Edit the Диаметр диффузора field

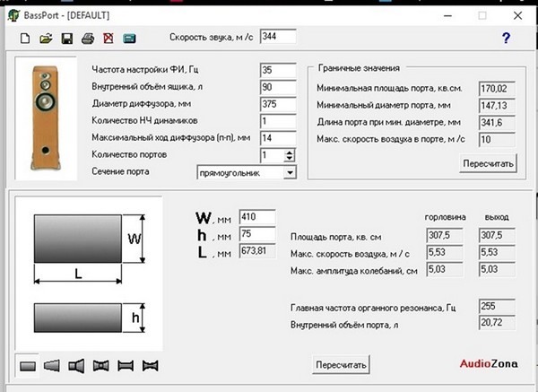click(278, 104)
